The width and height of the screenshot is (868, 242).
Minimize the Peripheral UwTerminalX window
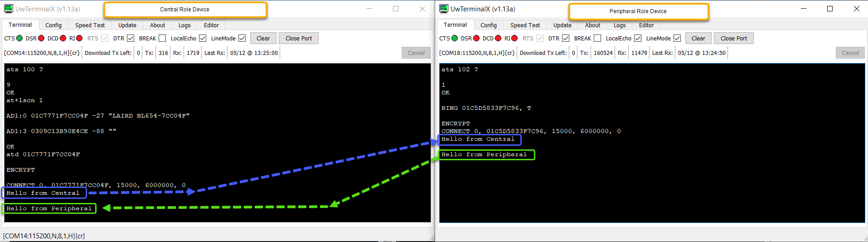click(804, 9)
